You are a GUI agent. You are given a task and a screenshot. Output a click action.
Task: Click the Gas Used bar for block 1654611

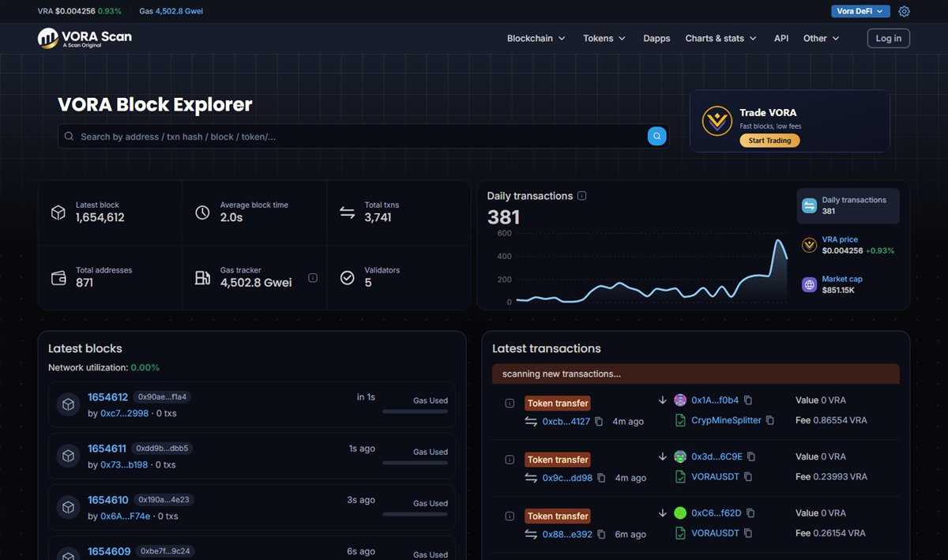(x=416, y=463)
